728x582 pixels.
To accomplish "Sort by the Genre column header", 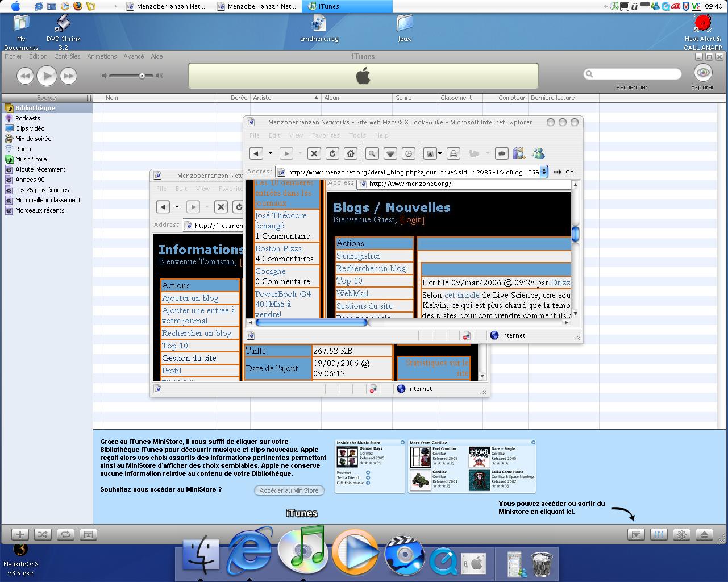I will tap(415, 98).
